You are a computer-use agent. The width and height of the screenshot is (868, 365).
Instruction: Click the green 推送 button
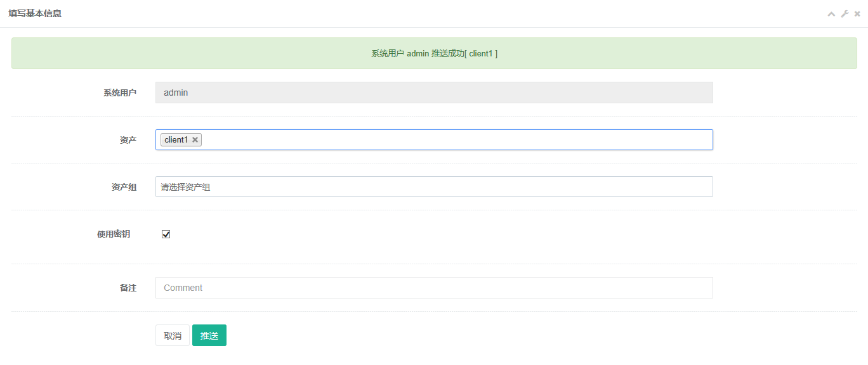(x=209, y=336)
